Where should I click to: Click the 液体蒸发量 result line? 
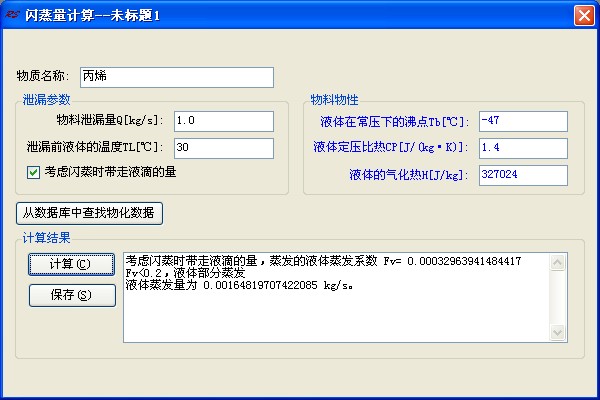(x=239, y=285)
